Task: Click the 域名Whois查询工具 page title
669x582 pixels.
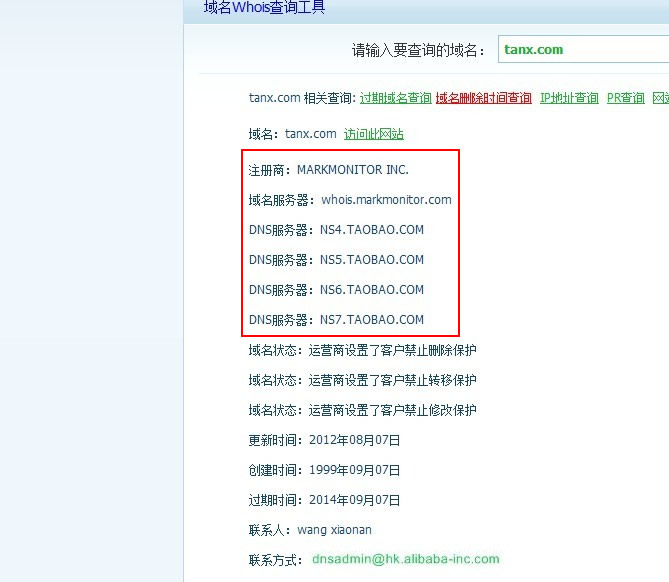Action: click(265, 7)
